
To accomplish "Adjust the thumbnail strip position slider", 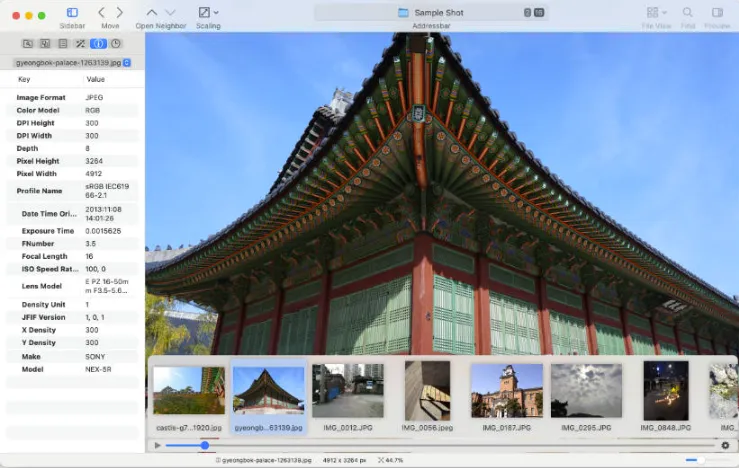I will point(205,445).
